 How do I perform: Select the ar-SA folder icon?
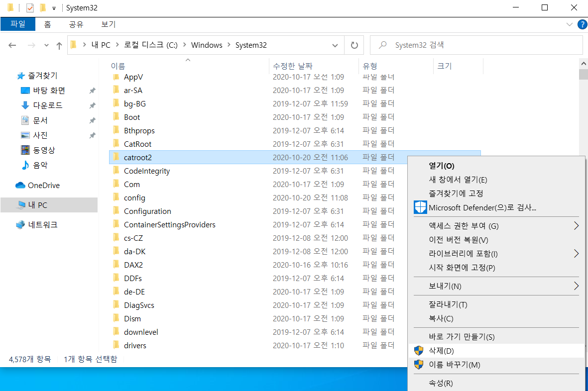[116, 90]
